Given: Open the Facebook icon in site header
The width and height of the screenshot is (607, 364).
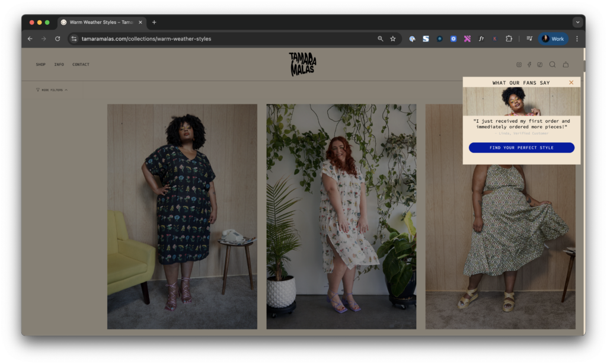Looking at the screenshot, I should coord(529,65).
